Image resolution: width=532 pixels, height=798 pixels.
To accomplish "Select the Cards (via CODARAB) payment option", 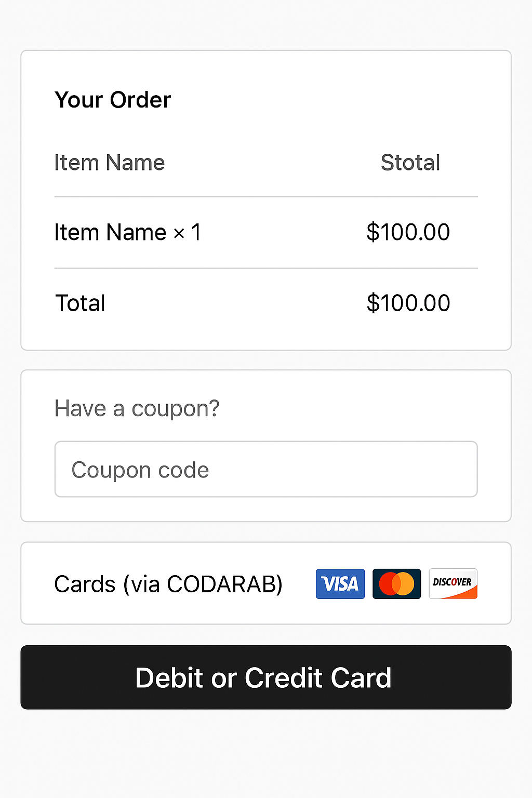I will click(266, 583).
